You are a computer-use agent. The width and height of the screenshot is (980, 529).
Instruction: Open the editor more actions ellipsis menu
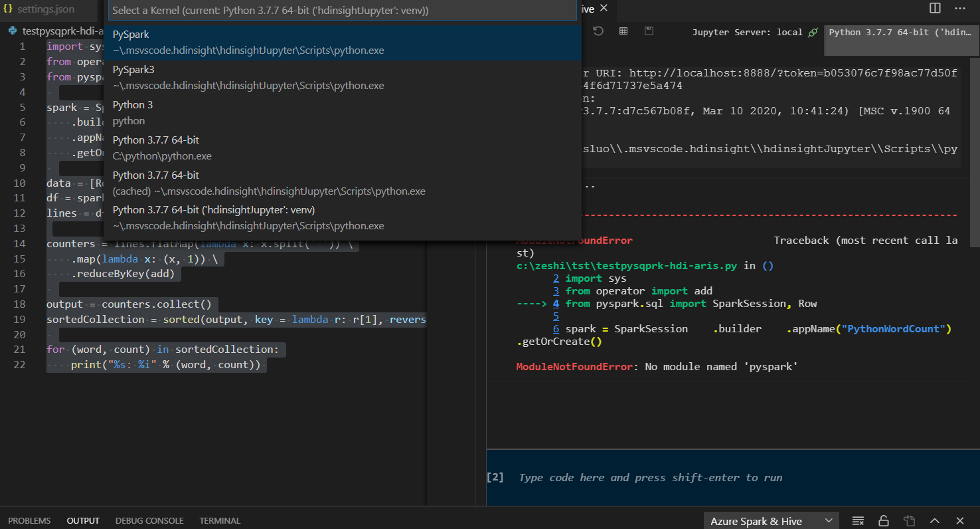pos(961,8)
